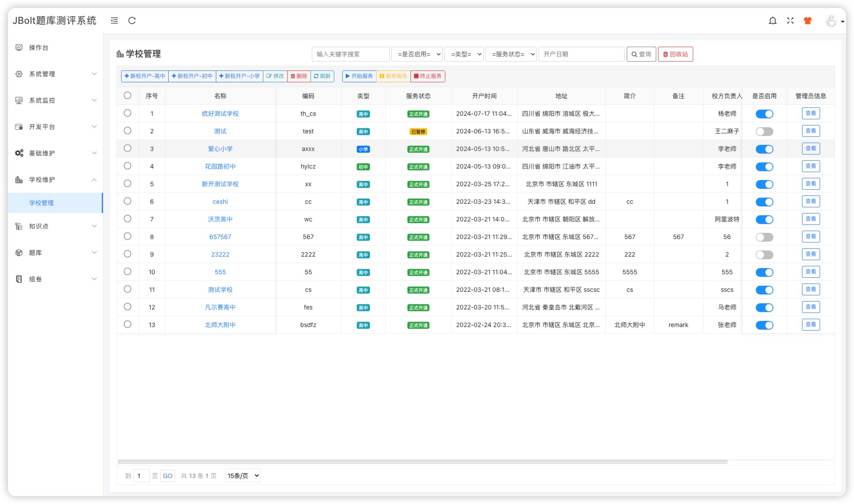Viewport: 854px width, 504px height.
Task: Click the page refresh icon in header
Action: pyautogui.click(x=132, y=20)
